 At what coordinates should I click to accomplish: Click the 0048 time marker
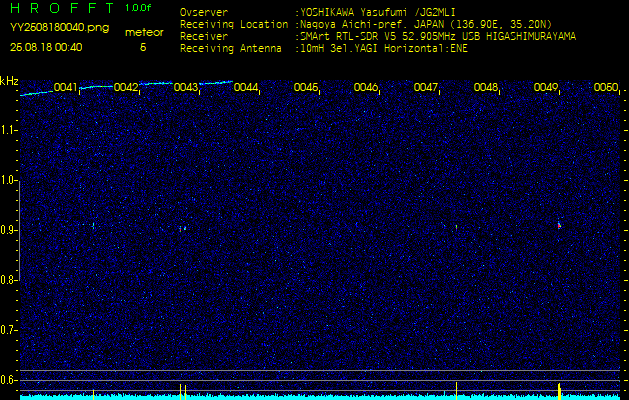click(485, 87)
